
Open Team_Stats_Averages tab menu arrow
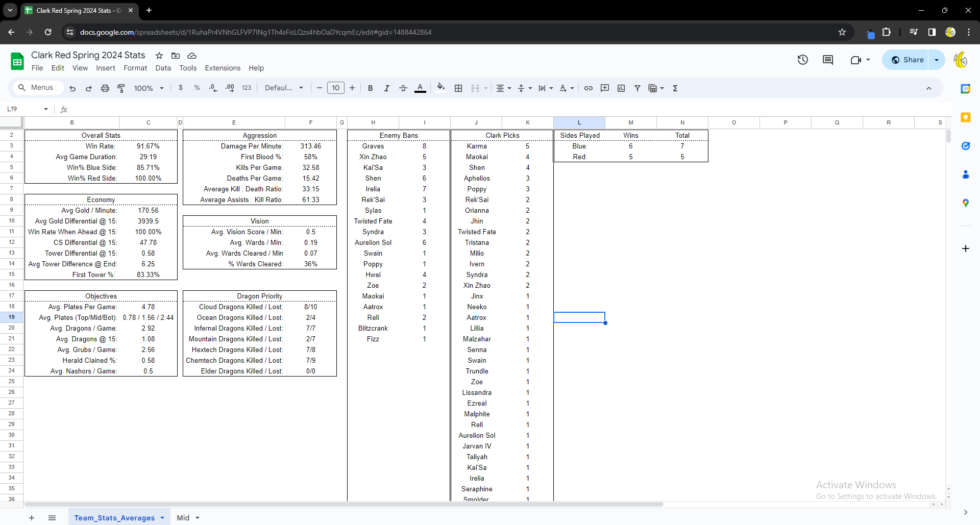click(x=162, y=518)
